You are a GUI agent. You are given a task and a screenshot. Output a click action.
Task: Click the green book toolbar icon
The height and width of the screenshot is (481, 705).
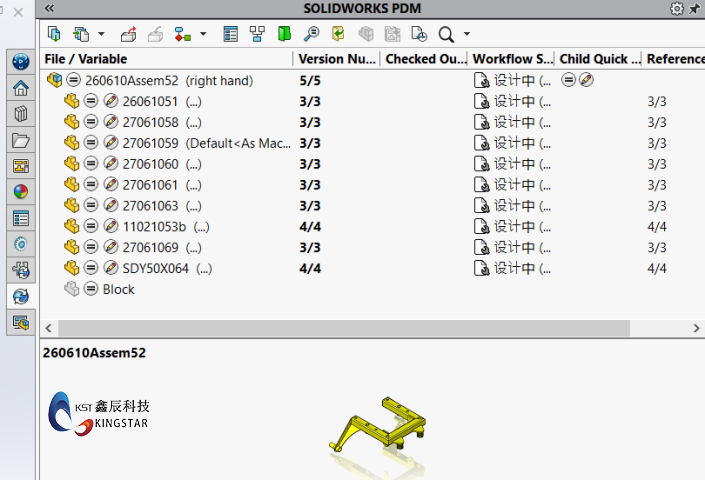284,34
